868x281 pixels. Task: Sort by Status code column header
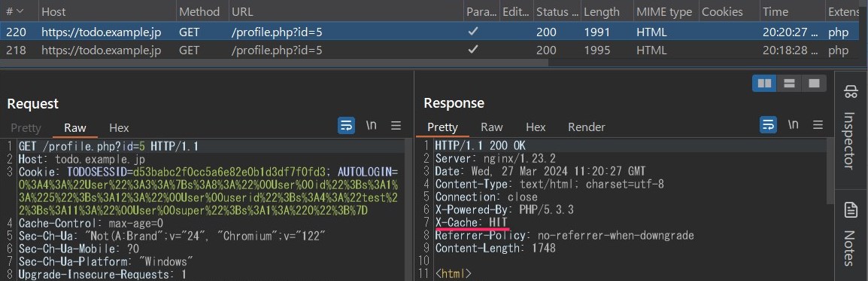pyautogui.click(x=557, y=11)
